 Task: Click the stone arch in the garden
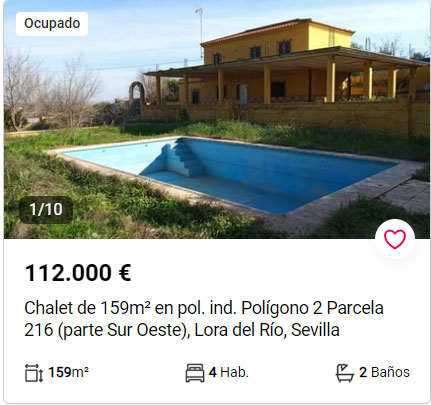coord(136,94)
